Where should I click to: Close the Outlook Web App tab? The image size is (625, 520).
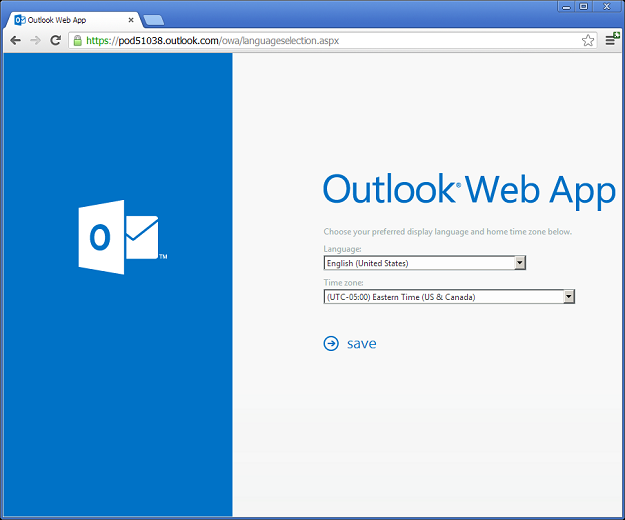131,20
